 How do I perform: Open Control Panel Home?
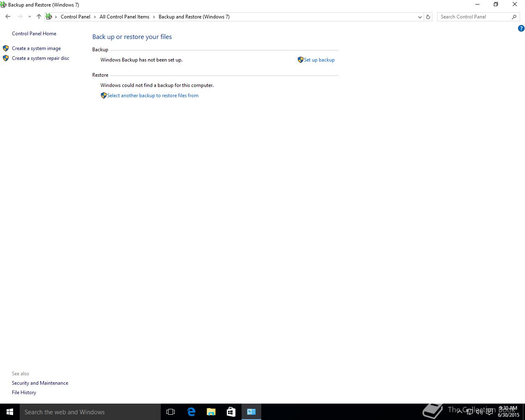(x=34, y=34)
